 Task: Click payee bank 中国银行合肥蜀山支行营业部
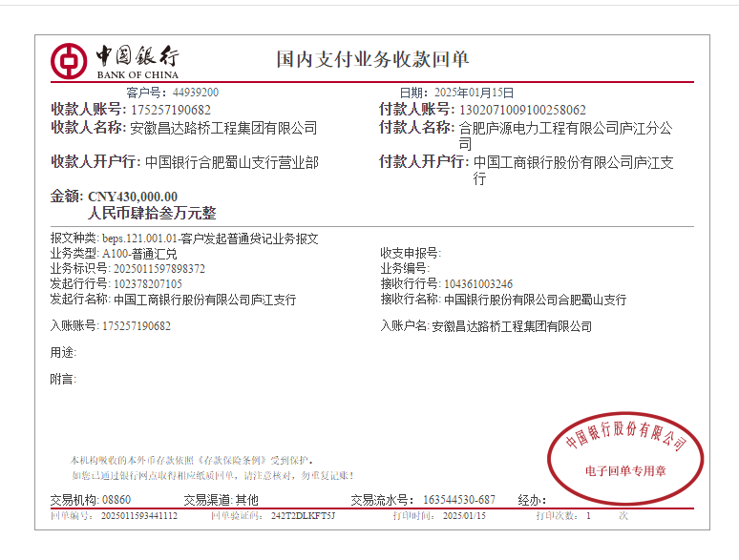click(x=232, y=162)
